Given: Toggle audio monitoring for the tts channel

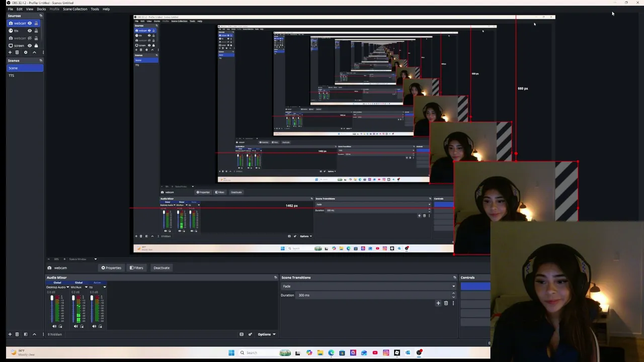Looking at the screenshot, I should (x=100, y=326).
